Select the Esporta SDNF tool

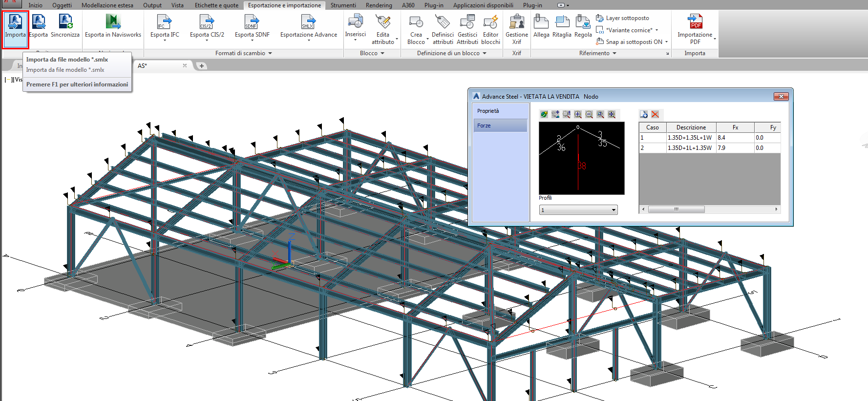tap(252, 27)
